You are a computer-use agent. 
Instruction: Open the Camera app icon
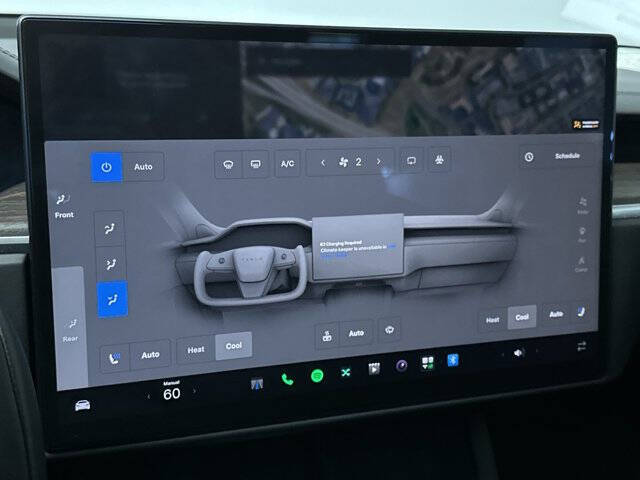402,365
